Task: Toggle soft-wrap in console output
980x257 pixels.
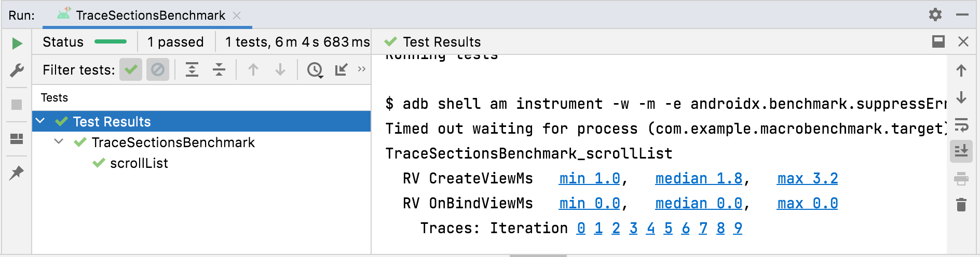Action: (x=961, y=125)
